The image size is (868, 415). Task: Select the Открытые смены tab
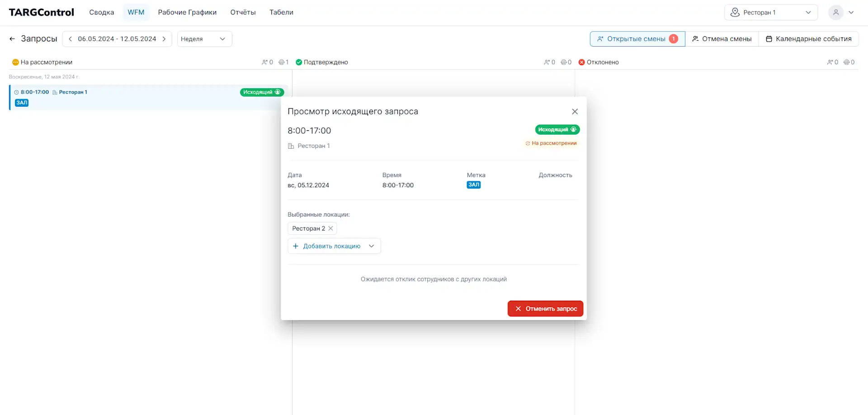pyautogui.click(x=637, y=39)
